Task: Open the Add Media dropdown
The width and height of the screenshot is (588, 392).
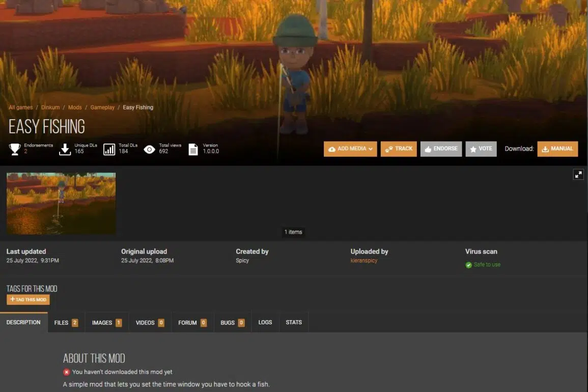Action: 350,149
